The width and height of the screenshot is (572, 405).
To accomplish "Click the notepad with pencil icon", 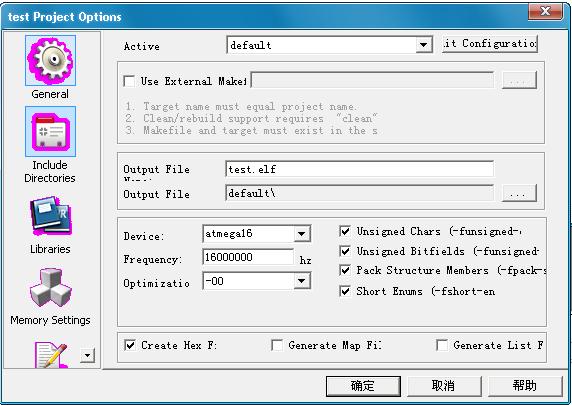I will click(51, 355).
